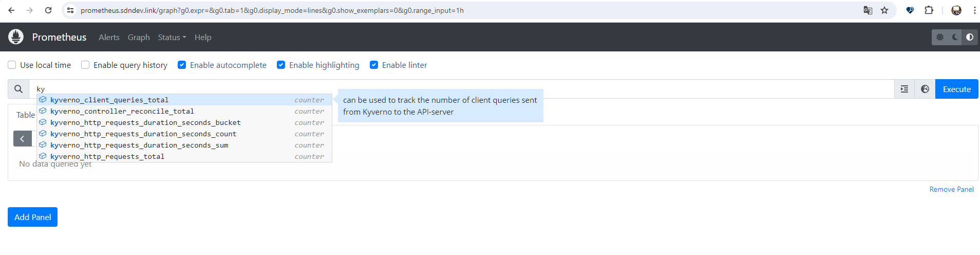The height and width of the screenshot is (255, 980).
Task: Uncheck Enable highlighting
Action: tap(281, 65)
